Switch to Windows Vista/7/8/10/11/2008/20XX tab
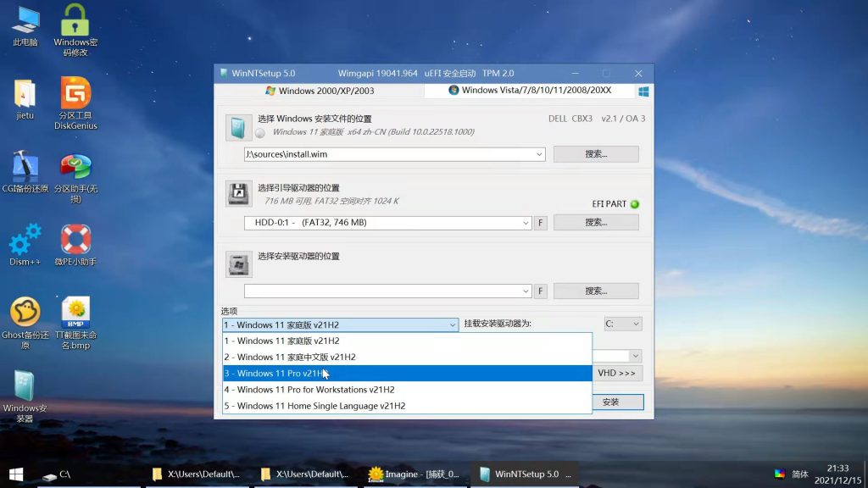 pyautogui.click(x=530, y=90)
